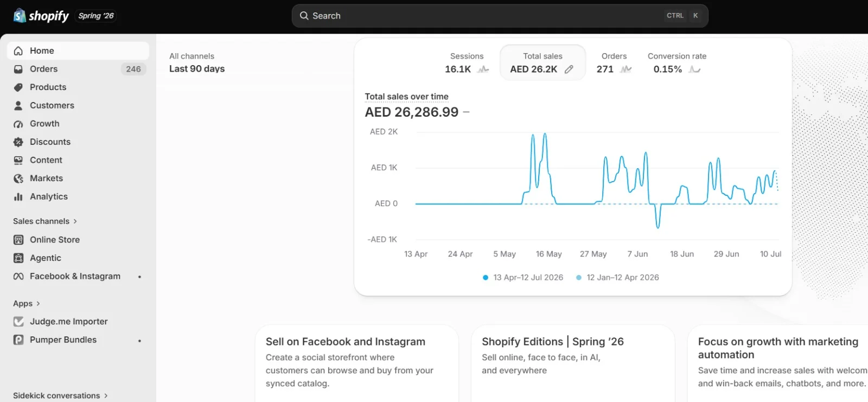
Task: Go to Orders in the sidebar
Action: tap(78, 69)
